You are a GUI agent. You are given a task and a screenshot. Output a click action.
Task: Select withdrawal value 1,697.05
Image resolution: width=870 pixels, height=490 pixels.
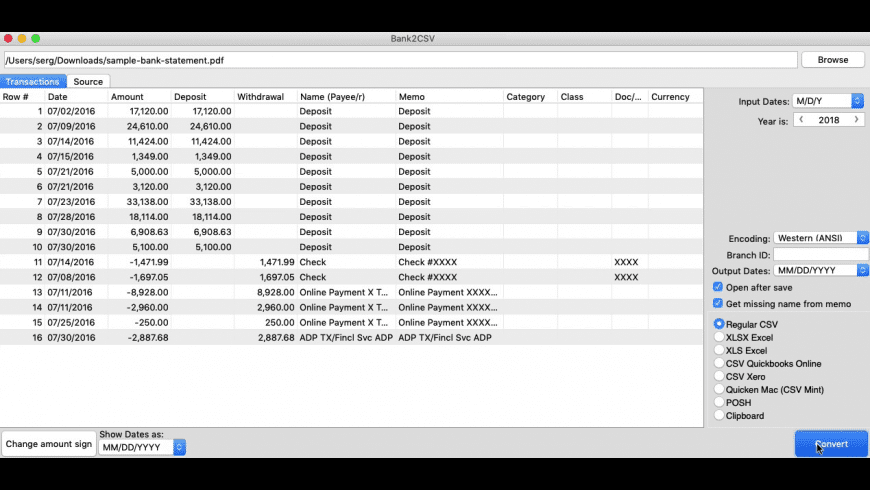(277, 277)
